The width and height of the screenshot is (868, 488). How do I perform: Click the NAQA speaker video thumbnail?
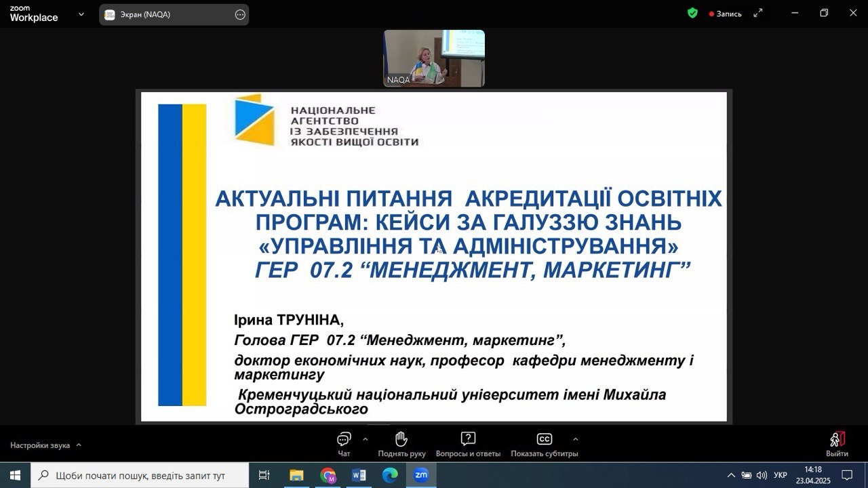[434, 58]
